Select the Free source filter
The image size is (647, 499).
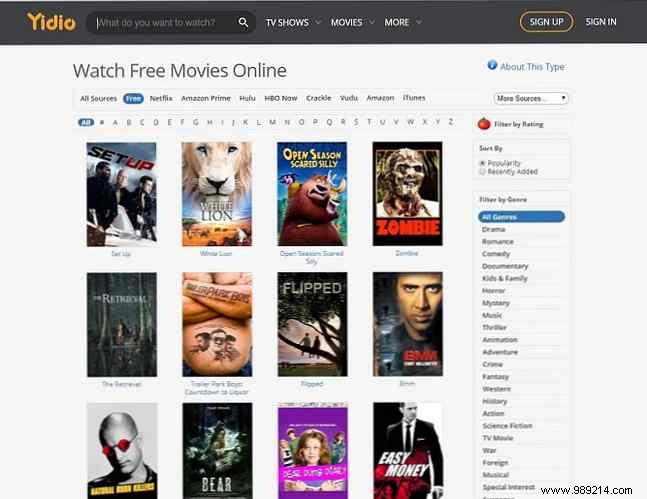click(x=133, y=98)
